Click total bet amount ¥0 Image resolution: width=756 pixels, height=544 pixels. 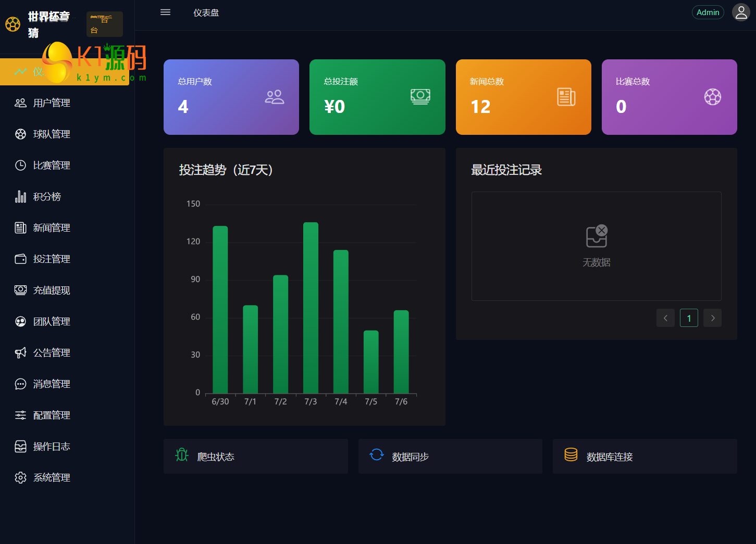click(334, 107)
